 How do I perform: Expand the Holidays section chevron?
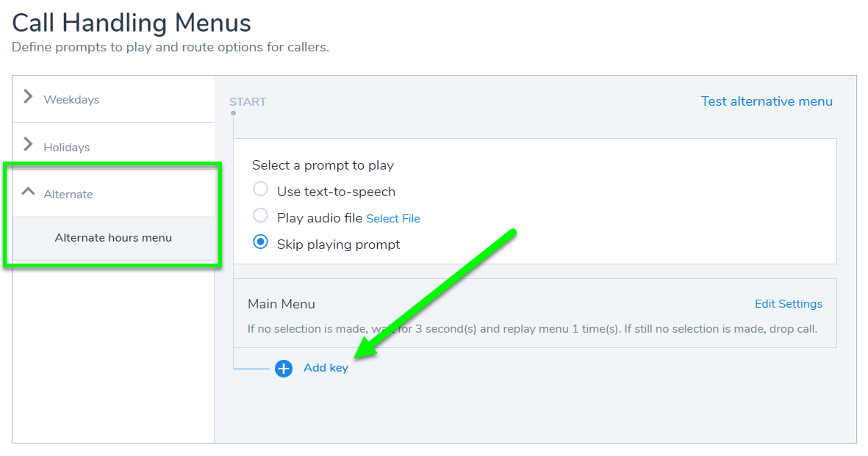pos(28,144)
